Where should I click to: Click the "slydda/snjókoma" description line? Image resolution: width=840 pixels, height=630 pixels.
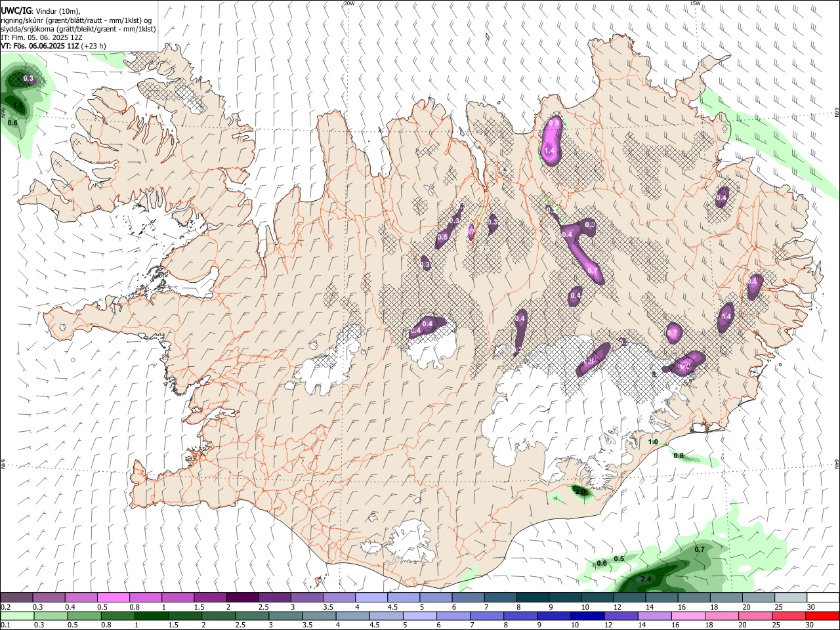78,29
